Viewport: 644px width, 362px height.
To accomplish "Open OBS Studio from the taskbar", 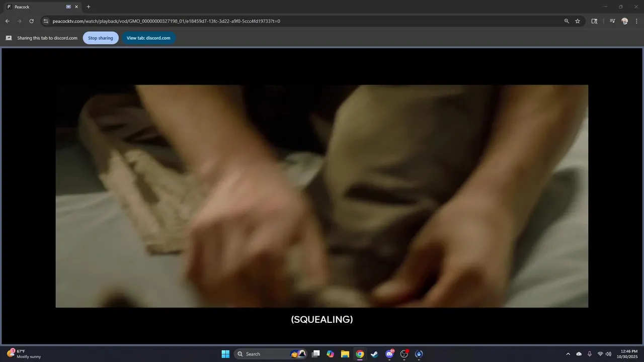I will click(x=404, y=354).
